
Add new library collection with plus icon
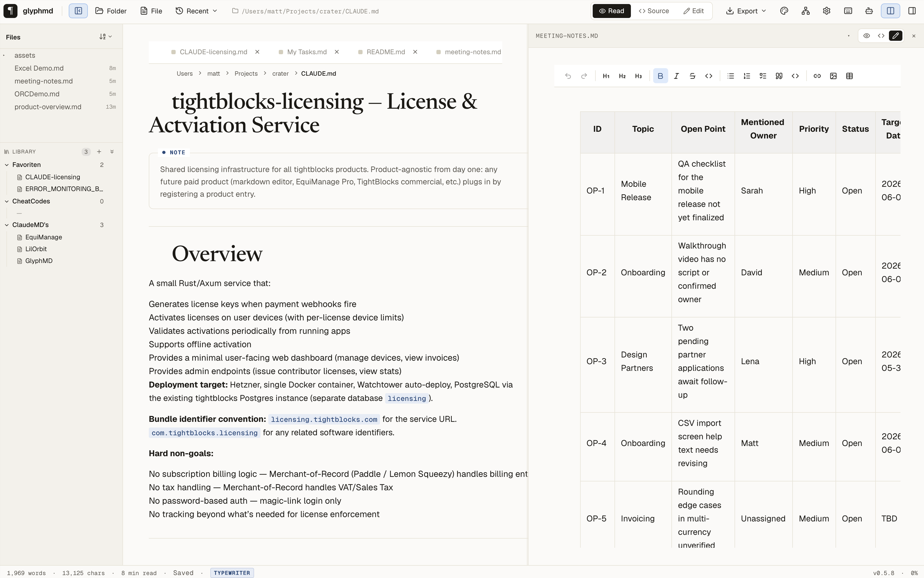click(x=99, y=152)
